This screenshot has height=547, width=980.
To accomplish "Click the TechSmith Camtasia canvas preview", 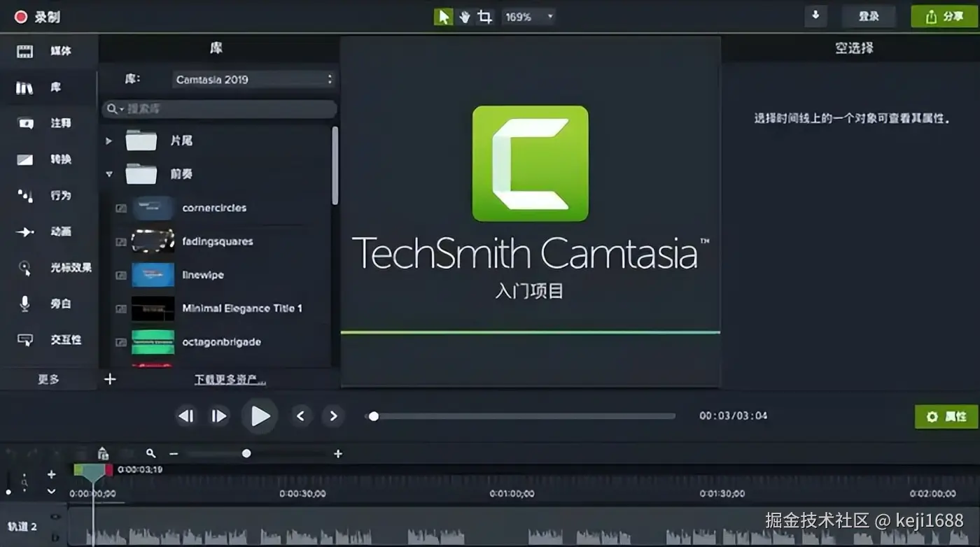I will click(530, 211).
